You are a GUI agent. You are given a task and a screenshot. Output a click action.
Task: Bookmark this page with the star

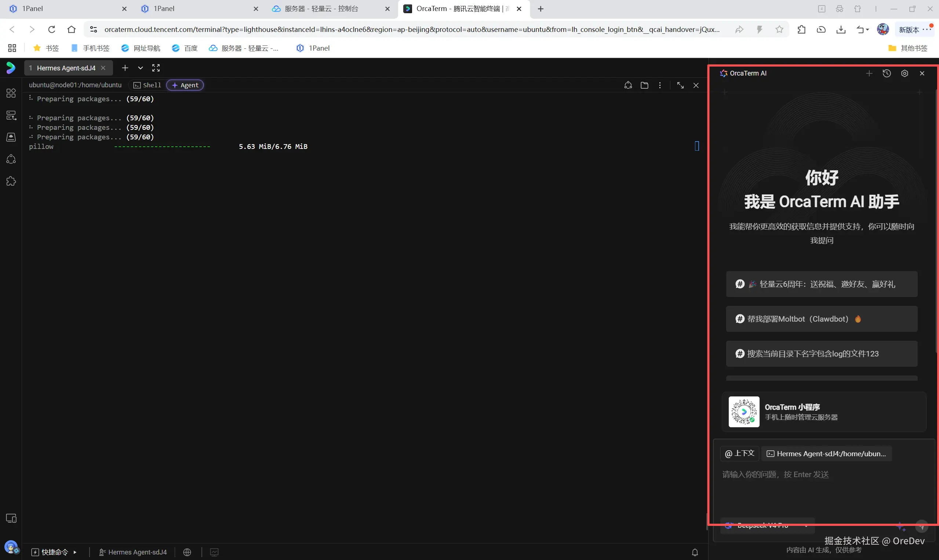(779, 29)
